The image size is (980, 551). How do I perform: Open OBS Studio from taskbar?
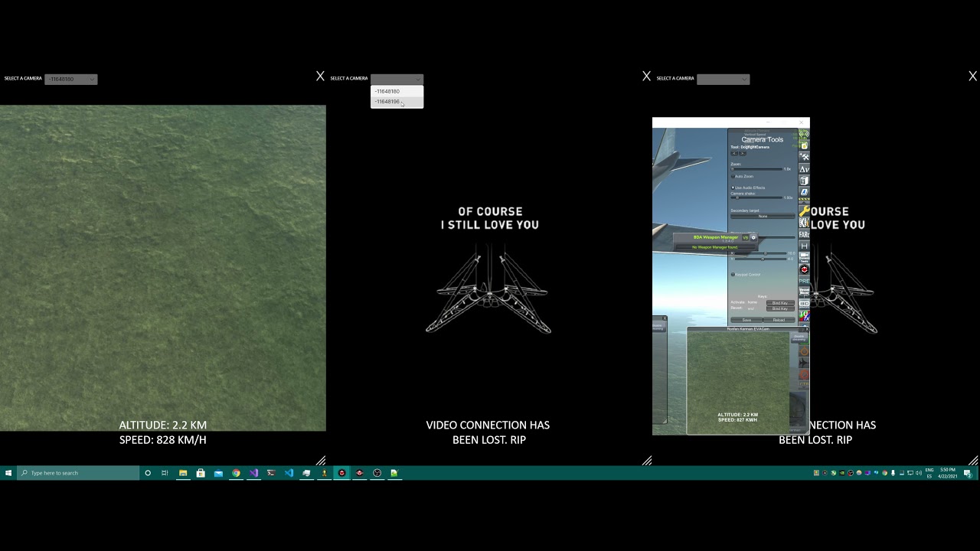pos(377,473)
